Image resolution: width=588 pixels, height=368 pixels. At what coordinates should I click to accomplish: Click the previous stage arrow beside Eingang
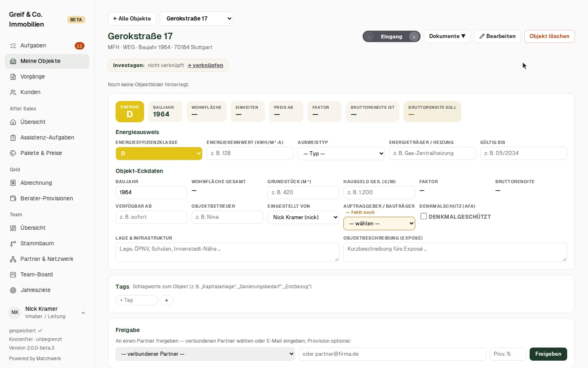pyautogui.click(x=369, y=37)
